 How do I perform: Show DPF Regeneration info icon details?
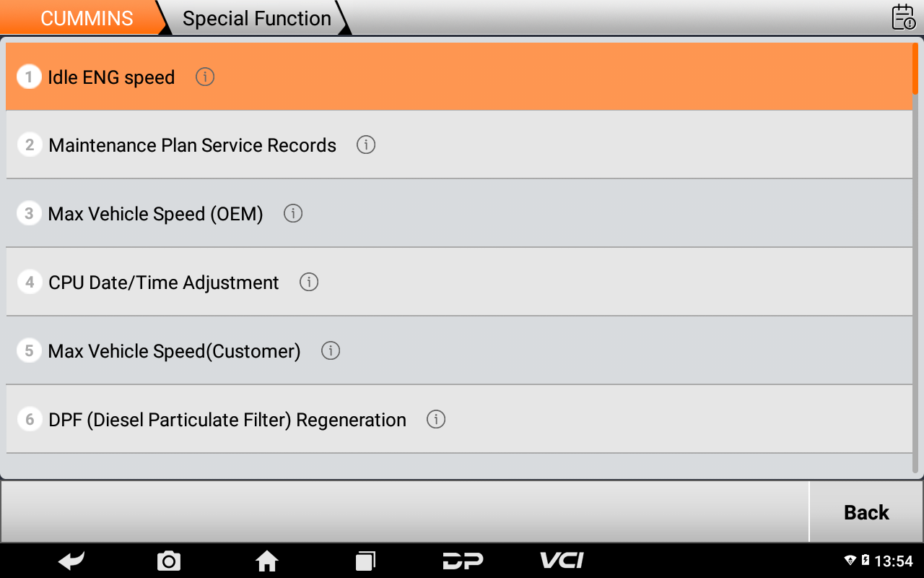click(x=436, y=419)
